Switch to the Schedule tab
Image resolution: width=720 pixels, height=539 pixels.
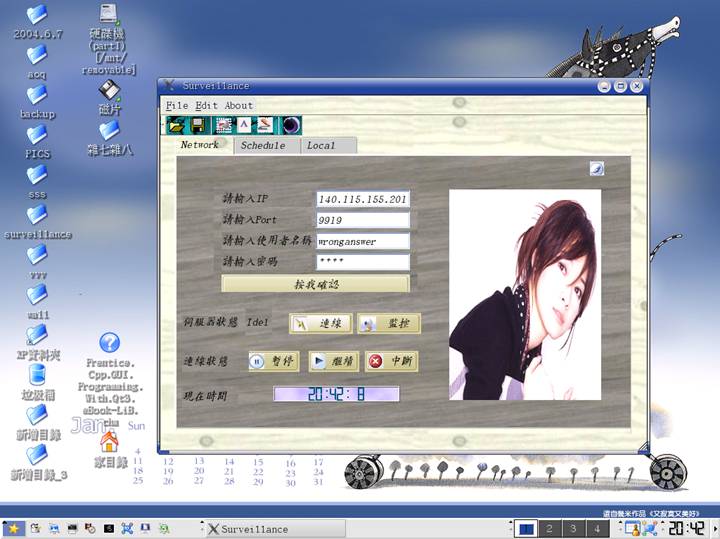[263, 146]
